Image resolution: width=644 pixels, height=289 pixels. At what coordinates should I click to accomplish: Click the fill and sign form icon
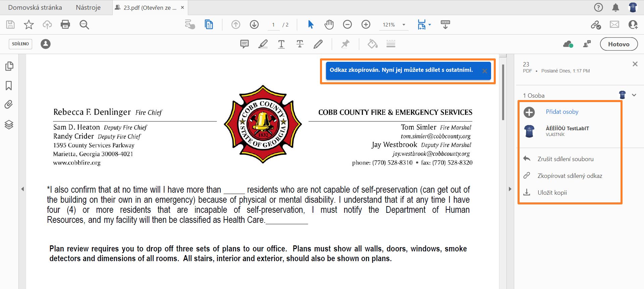pyautogui.click(x=190, y=25)
